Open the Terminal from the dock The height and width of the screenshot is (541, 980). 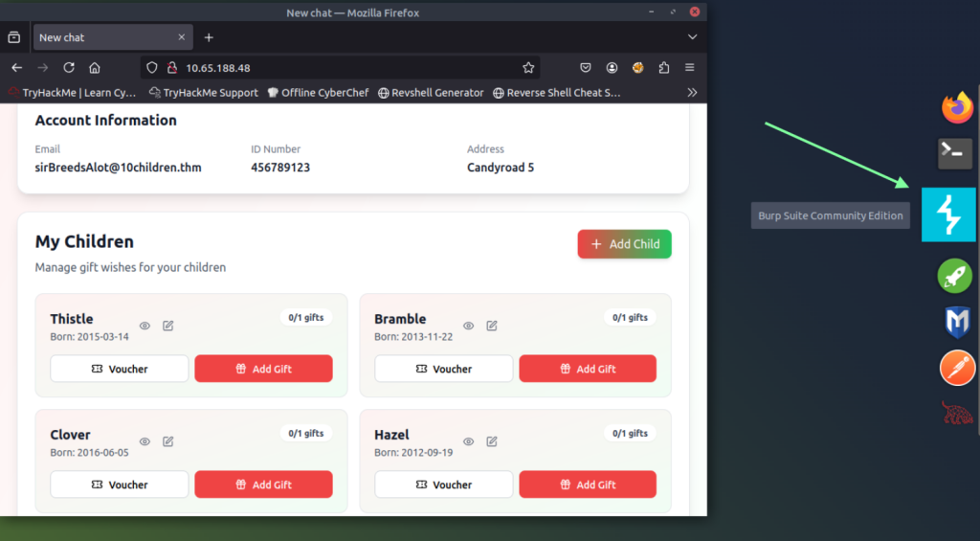click(x=954, y=153)
